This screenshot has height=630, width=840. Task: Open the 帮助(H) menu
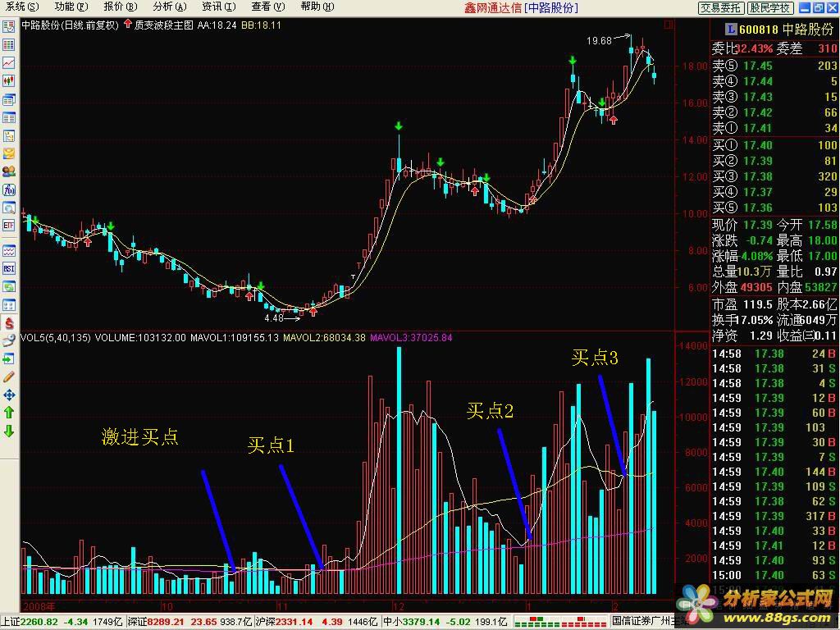point(317,7)
